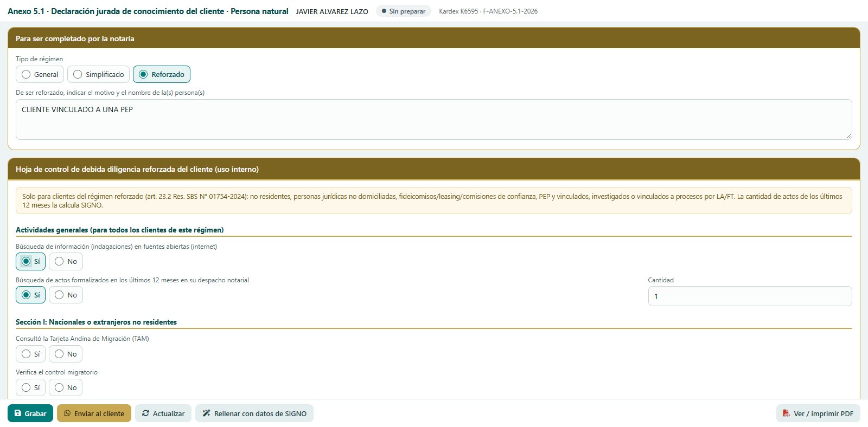The image size is (868, 427).
Task: Click the Cantidad input field
Action: pos(750,296)
